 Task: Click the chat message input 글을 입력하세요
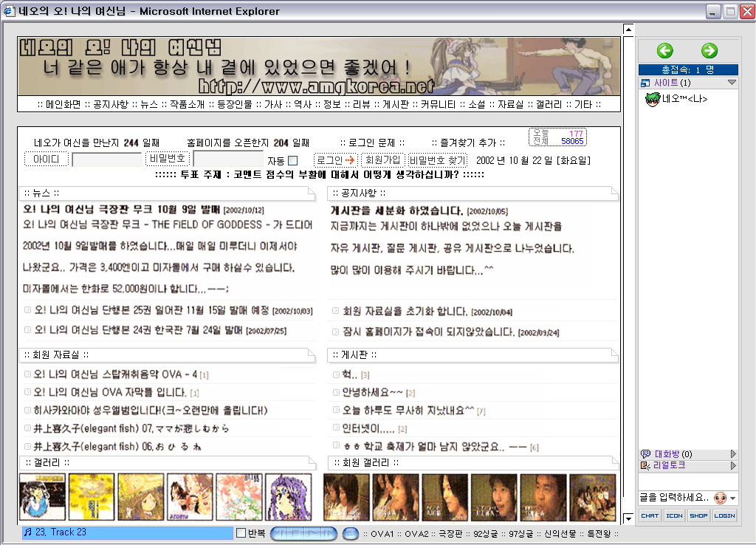click(675, 498)
